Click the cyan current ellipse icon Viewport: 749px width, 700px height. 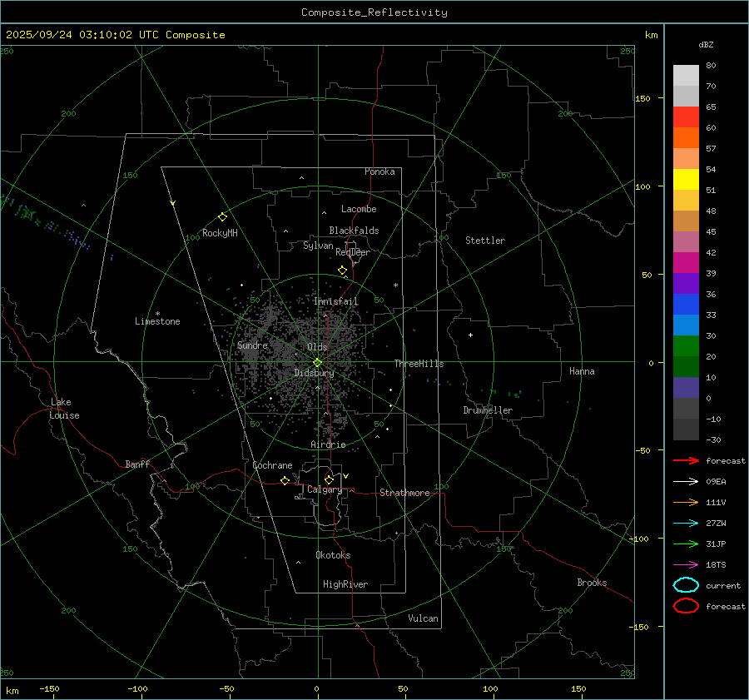click(686, 585)
